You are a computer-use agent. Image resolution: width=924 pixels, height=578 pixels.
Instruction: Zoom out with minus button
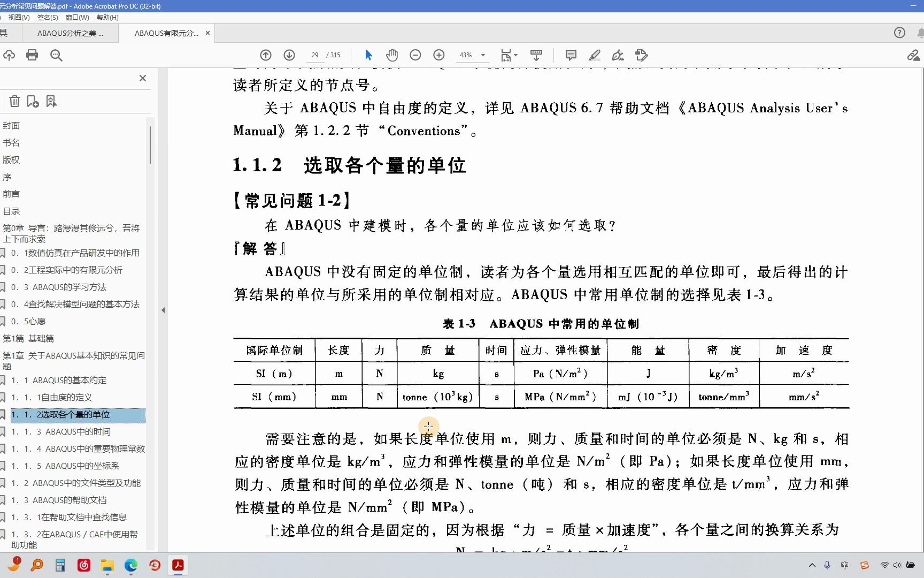click(x=415, y=55)
